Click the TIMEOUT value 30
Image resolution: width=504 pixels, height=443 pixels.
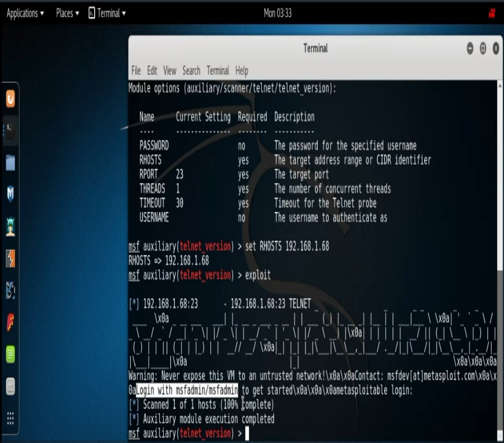[x=179, y=203]
